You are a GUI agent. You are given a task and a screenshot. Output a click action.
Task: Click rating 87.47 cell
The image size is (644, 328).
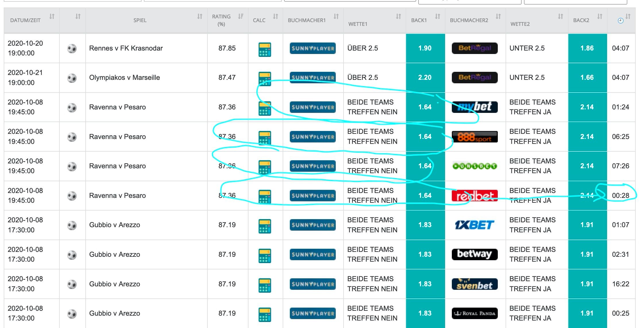pyautogui.click(x=227, y=78)
